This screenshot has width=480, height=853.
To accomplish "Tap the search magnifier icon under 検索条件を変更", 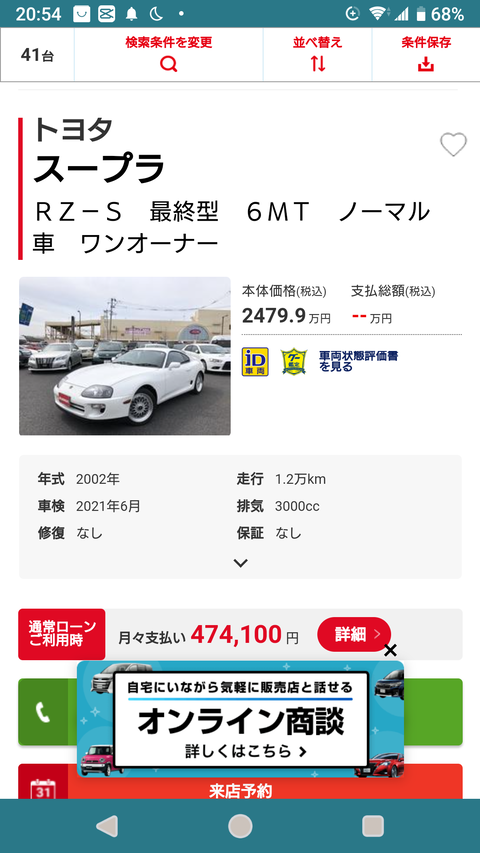I will [169, 64].
